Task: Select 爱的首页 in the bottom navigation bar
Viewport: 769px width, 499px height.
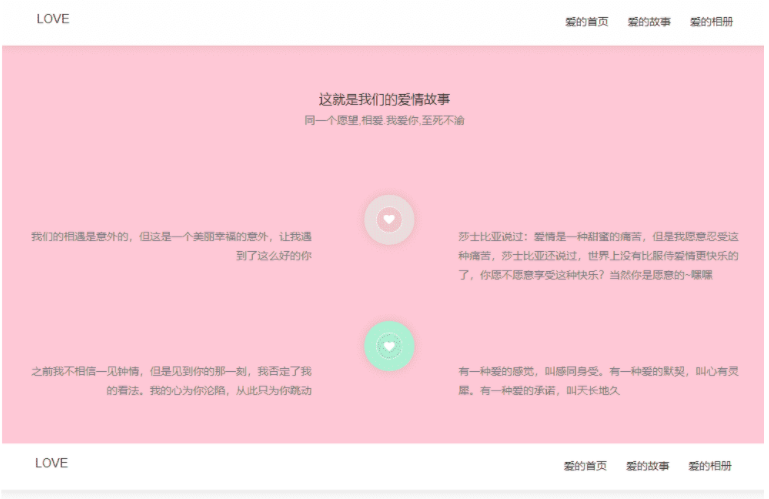Action: click(x=585, y=466)
